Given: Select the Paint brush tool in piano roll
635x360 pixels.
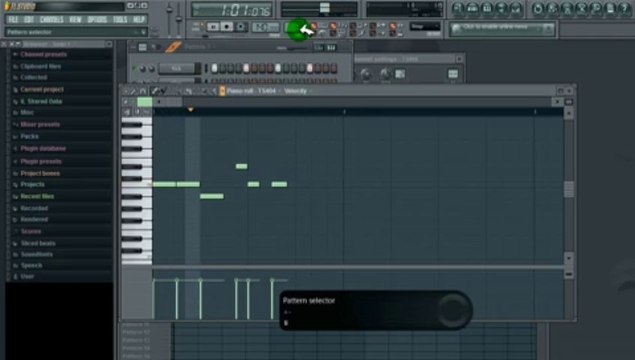Looking at the screenshot, I should click(x=163, y=91).
